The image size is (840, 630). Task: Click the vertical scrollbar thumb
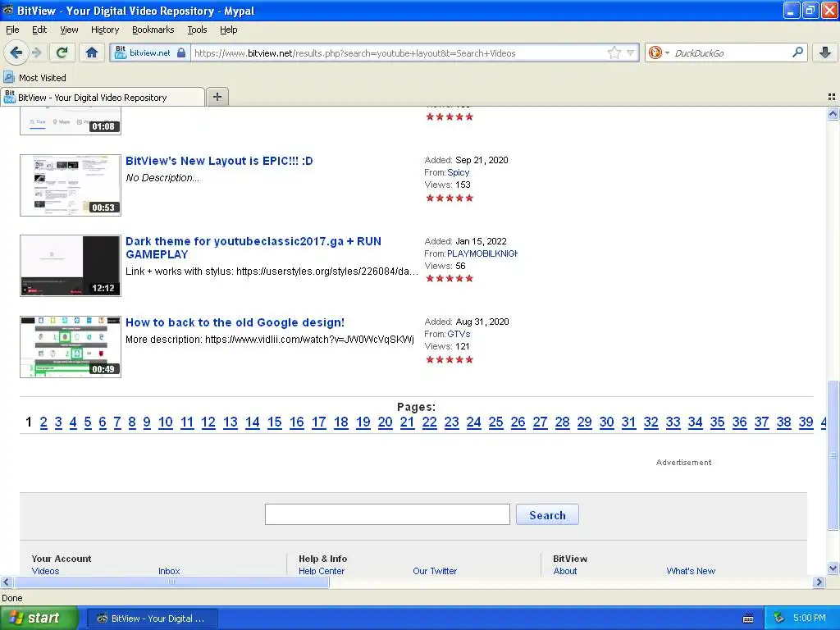click(x=833, y=454)
